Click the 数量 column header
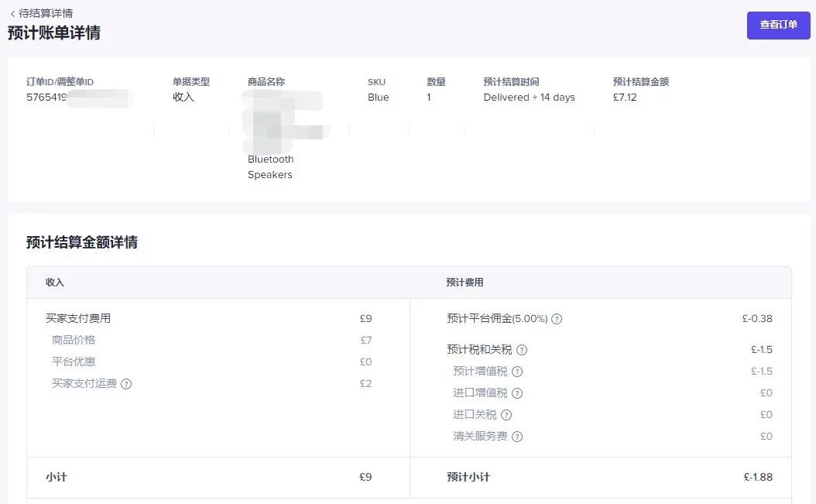816x504 pixels. tap(436, 82)
